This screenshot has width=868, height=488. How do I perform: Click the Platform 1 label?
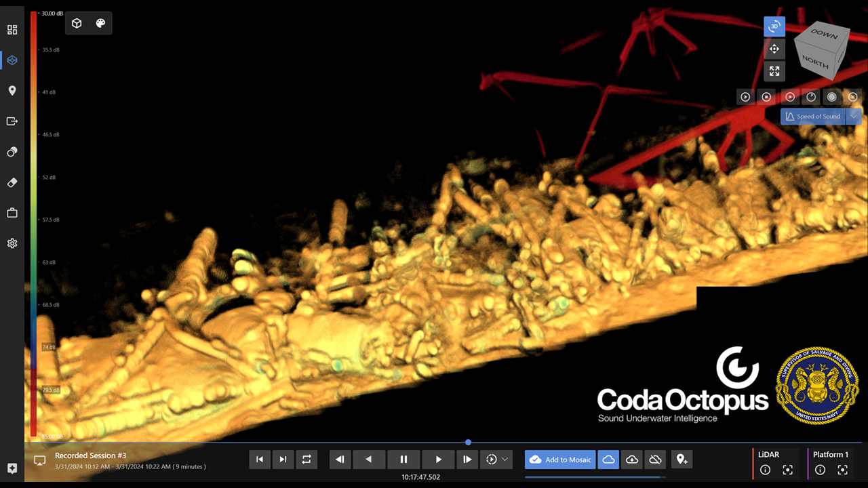coord(831,455)
